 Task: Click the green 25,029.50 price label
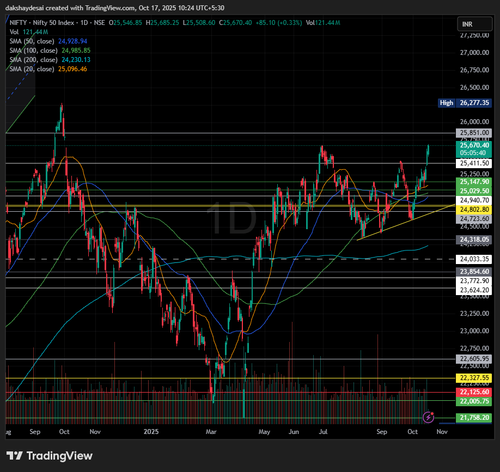click(474, 191)
